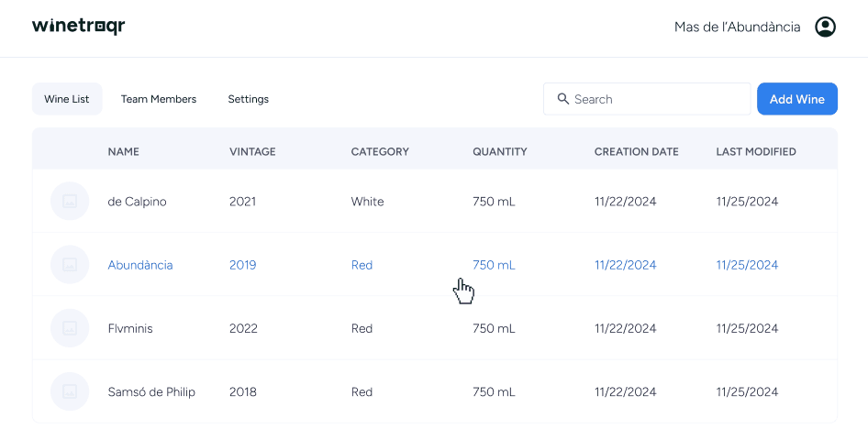Click the Abundància wine image placeholder

point(70,265)
